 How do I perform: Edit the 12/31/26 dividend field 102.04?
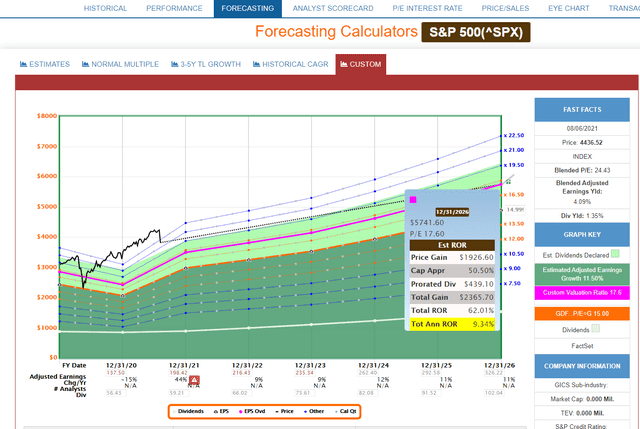494,393
